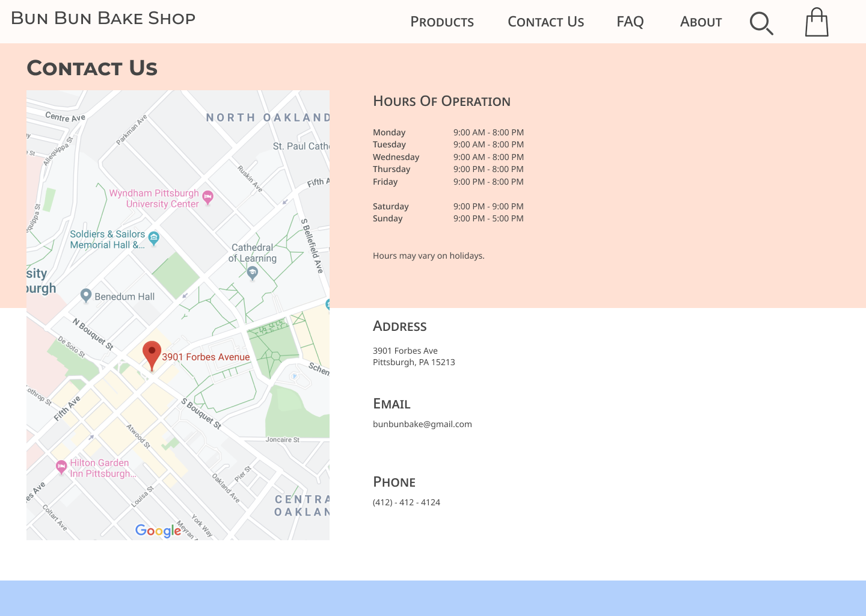Select the Cathedral of Learning map marker

click(253, 274)
